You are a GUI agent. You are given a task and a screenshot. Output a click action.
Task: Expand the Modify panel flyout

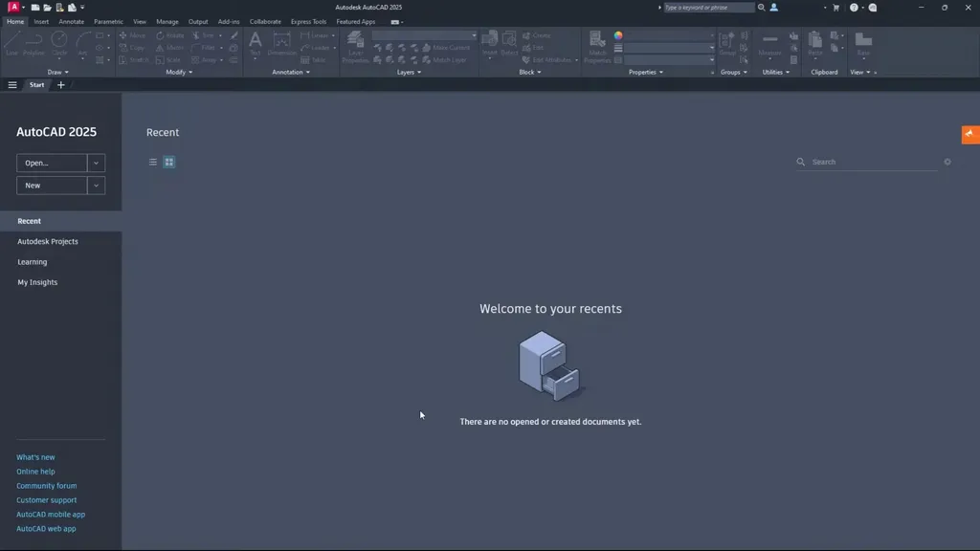click(179, 72)
